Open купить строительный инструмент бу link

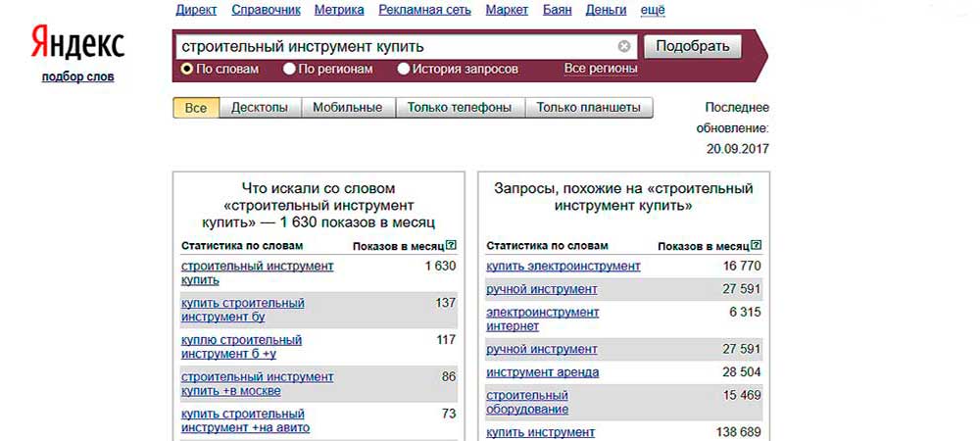click(x=243, y=310)
